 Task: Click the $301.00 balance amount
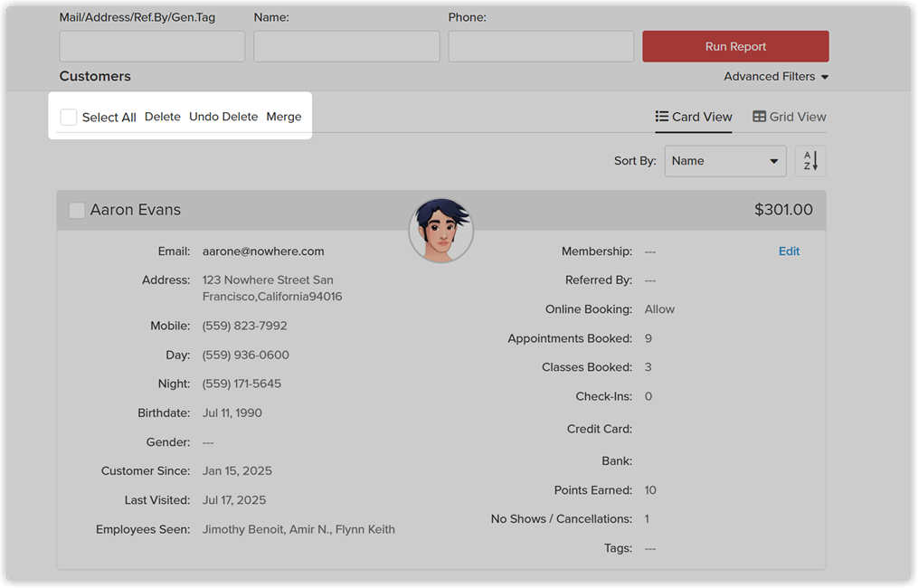point(783,210)
